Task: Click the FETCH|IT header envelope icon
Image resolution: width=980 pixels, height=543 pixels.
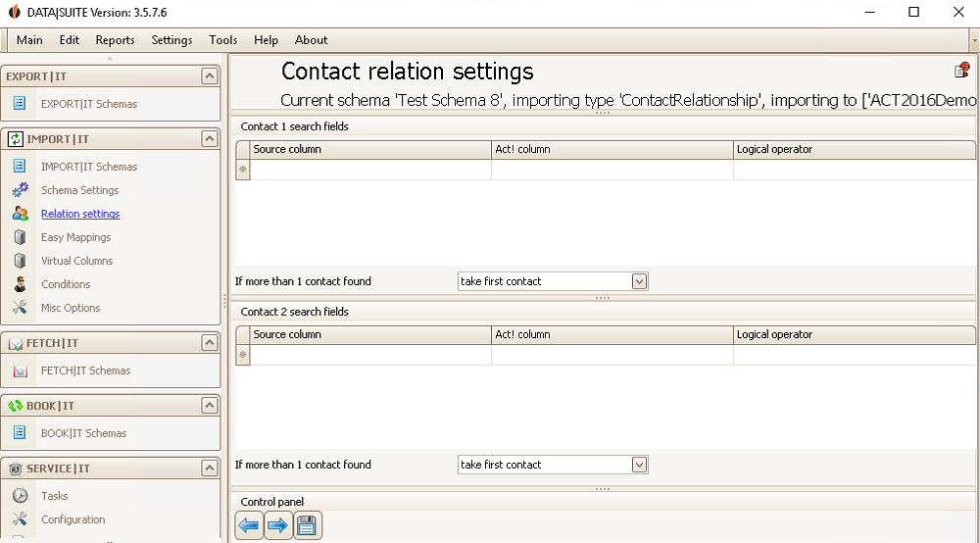Action: click(x=15, y=343)
